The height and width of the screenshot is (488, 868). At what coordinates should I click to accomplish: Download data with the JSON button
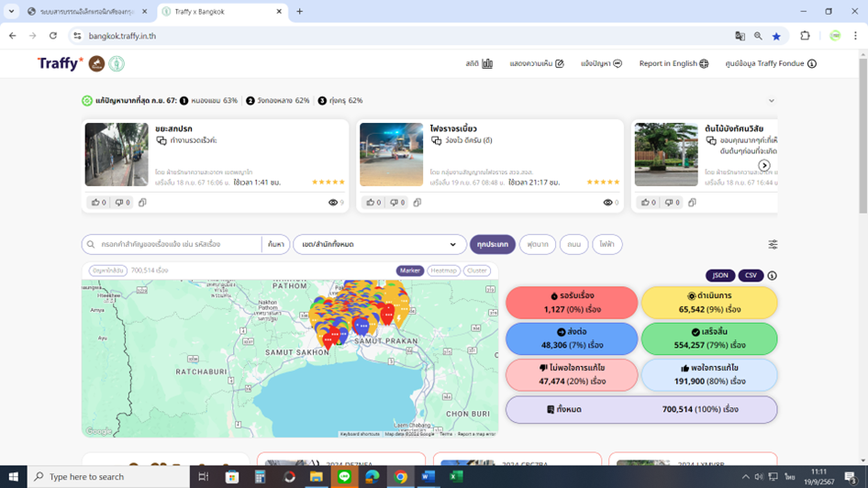pos(720,275)
